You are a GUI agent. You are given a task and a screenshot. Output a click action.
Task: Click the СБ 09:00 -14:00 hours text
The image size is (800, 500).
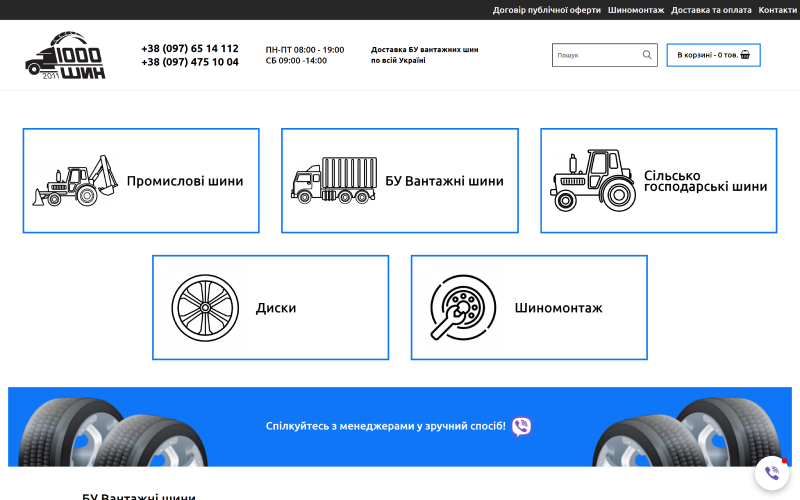[x=296, y=60]
